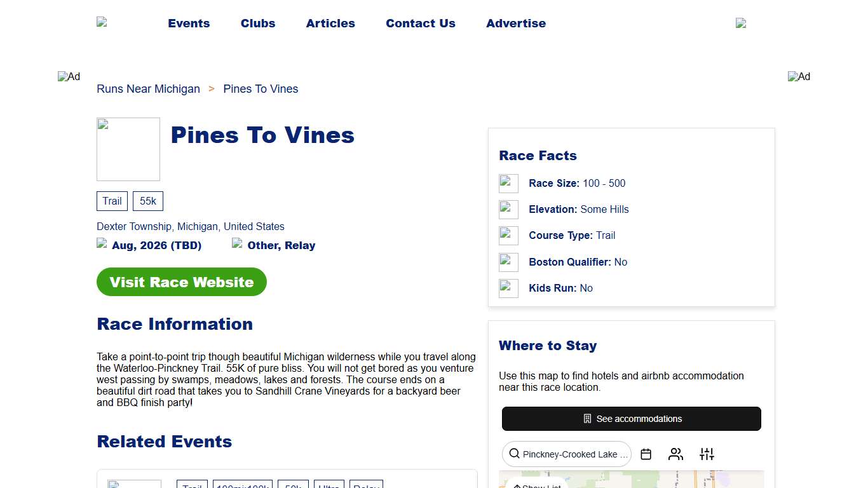Open the Events menu in the top navigation
The image size is (868, 488).
point(189,24)
